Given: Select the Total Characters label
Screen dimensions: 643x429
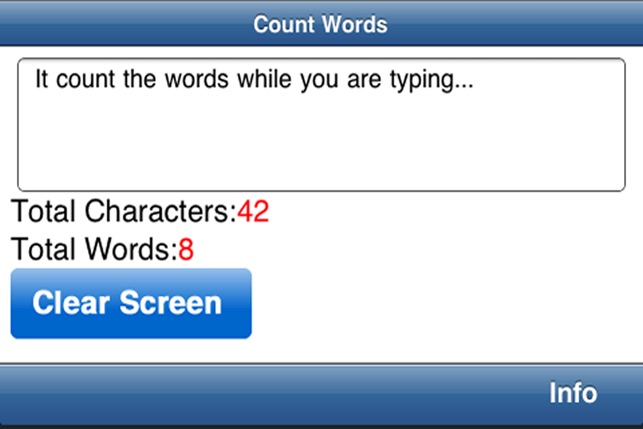Looking at the screenshot, I should (x=124, y=211).
